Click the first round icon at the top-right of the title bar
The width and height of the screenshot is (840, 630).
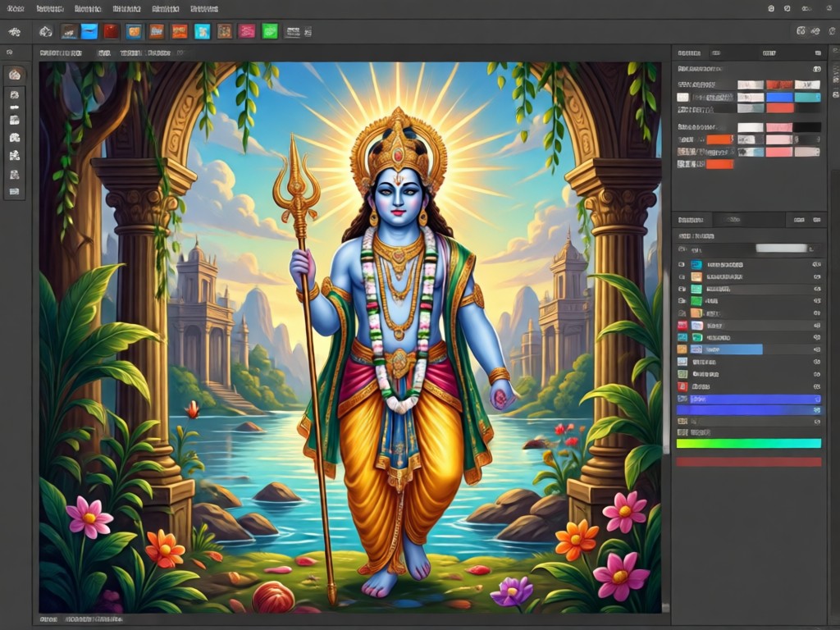pos(771,8)
